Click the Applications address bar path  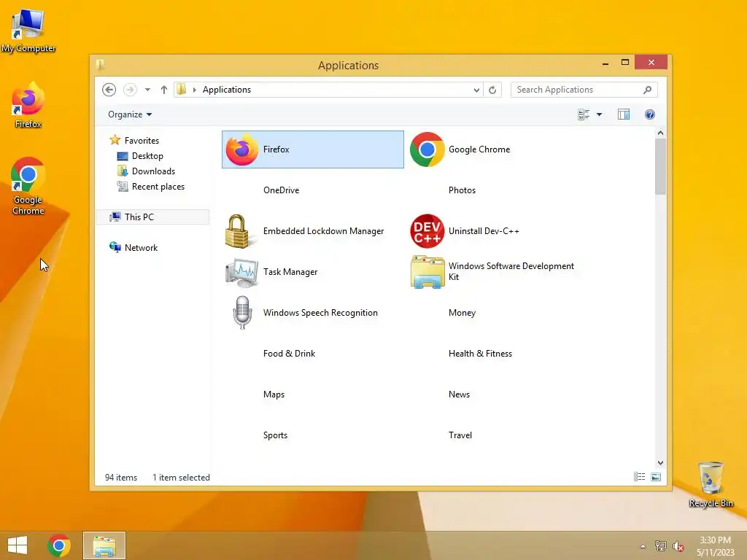[227, 90]
